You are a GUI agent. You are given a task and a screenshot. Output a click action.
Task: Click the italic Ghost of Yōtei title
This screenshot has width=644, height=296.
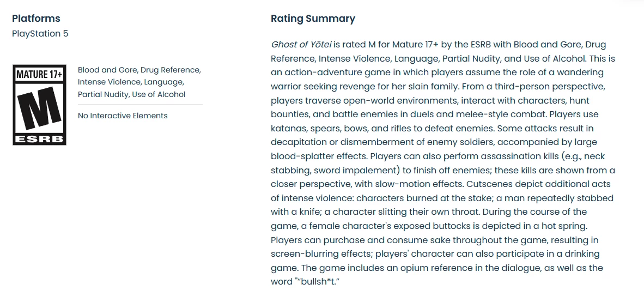[301, 44]
